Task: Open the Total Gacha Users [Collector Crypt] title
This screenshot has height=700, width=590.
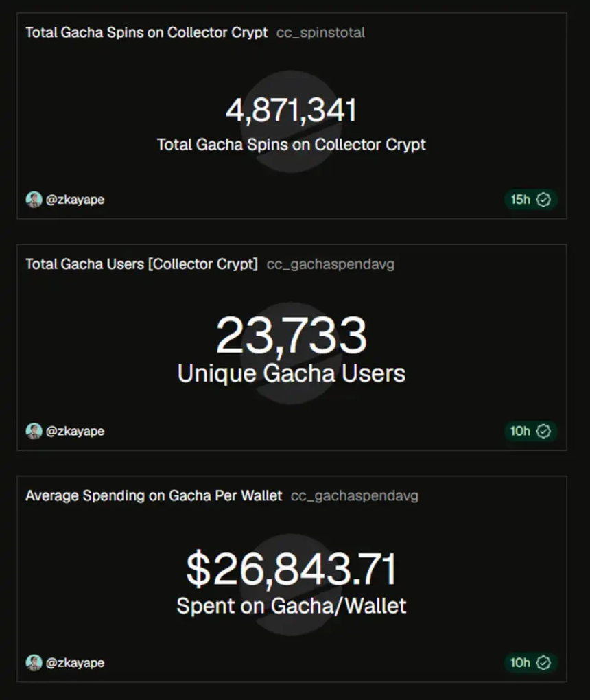Action: [x=141, y=264]
